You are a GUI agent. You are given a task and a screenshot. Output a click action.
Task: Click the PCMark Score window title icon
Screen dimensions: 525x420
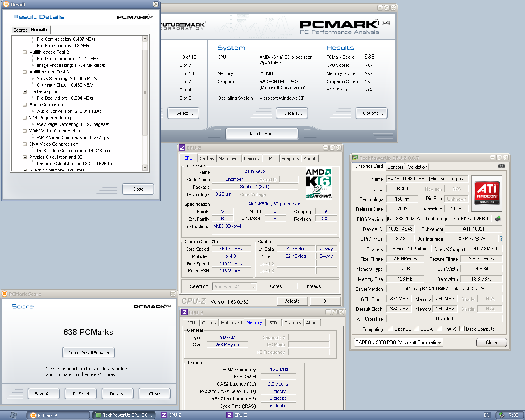point(5,294)
